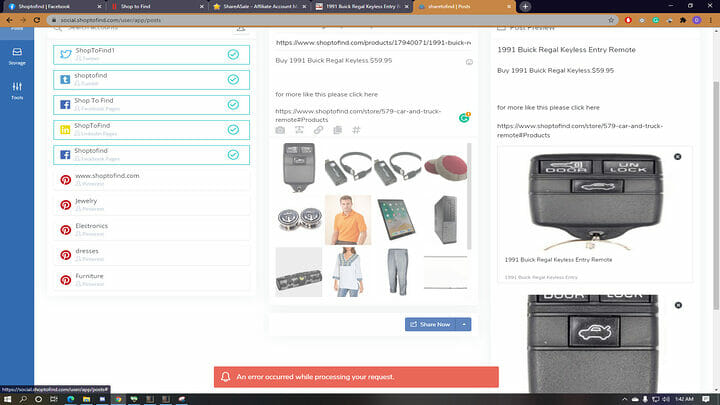The width and height of the screenshot is (720, 405).
Task: Remove second preview image with X icon
Action: click(x=678, y=305)
